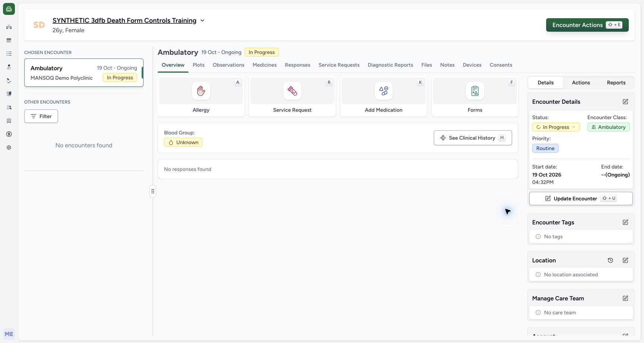The width and height of the screenshot is (644, 343).
Task: Edit Encounter Tags with pencil icon
Action: 625,222
